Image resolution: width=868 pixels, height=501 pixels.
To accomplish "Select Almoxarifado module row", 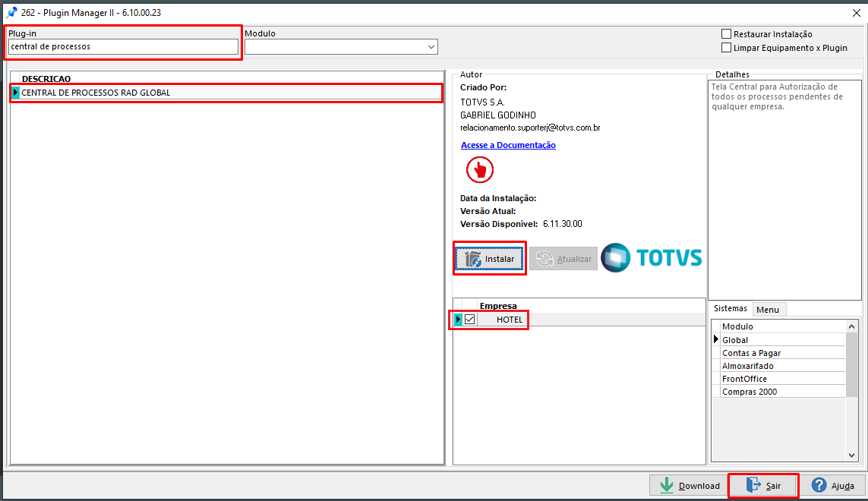I will pos(782,366).
